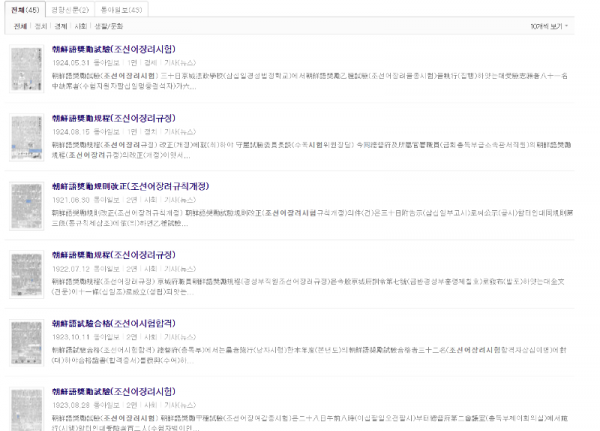Open 조선어장려규칙개정 article dated 1921.06.30
The width and height of the screenshot is (600, 431).
point(130,186)
